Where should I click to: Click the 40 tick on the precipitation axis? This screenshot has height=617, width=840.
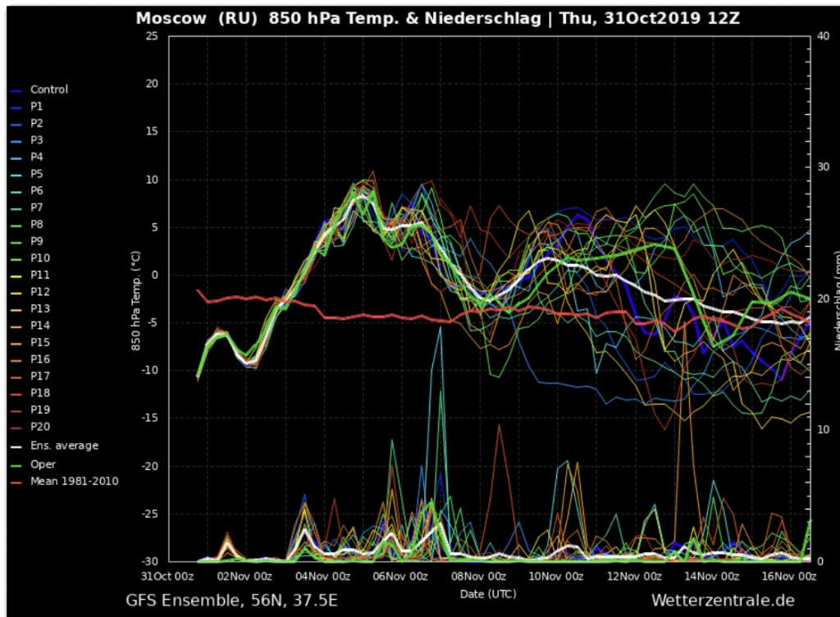tap(821, 37)
